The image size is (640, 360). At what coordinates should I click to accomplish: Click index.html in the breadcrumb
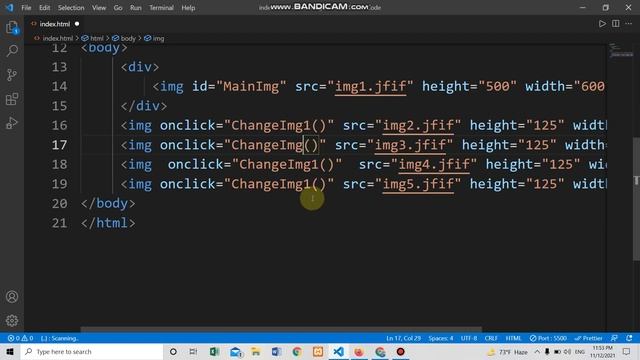click(x=58, y=38)
